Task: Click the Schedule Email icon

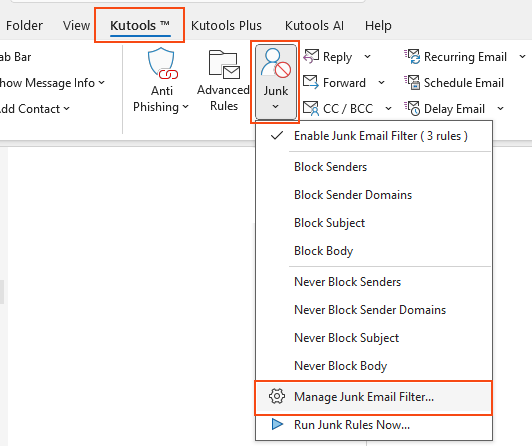Action: [412, 82]
